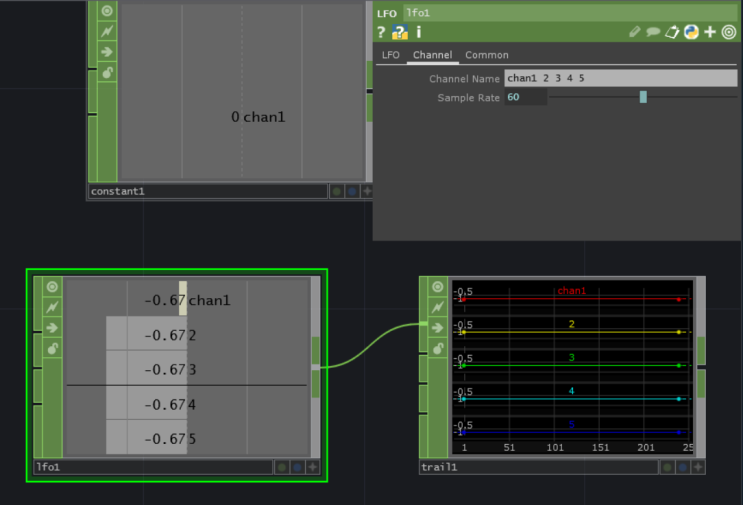The height and width of the screenshot is (505, 743).
Task: Click the Sample Rate slider handle
Action: (x=643, y=97)
